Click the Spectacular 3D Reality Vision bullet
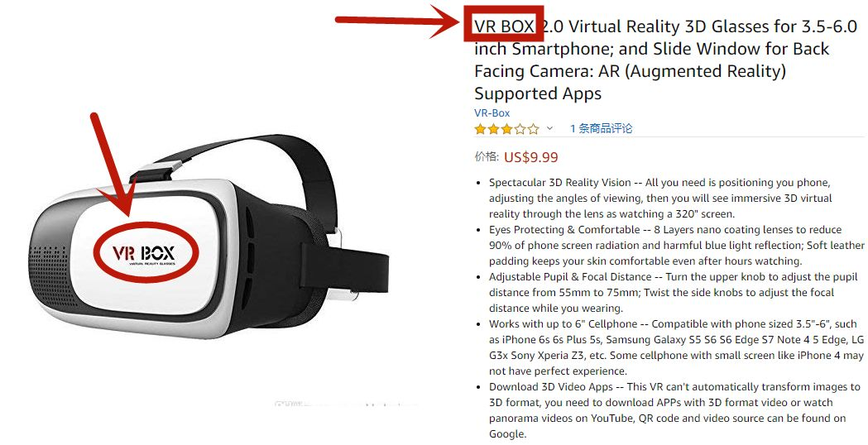Viewport: 868px width, 445px height. click(659, 199)
